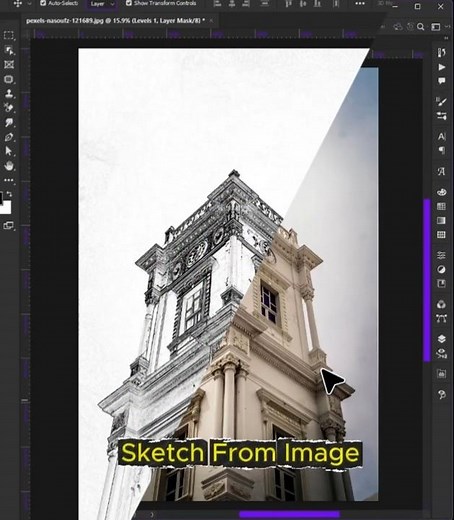This screenshot has width=454, height=520.
Task: Click the white background color swatch
Action: coord(6,207)
